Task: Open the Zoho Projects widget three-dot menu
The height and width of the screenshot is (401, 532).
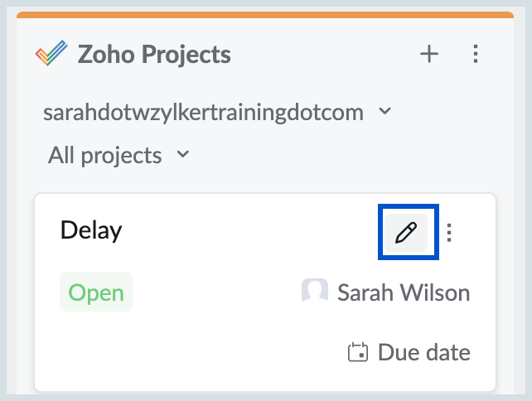Action: [475, 55]
